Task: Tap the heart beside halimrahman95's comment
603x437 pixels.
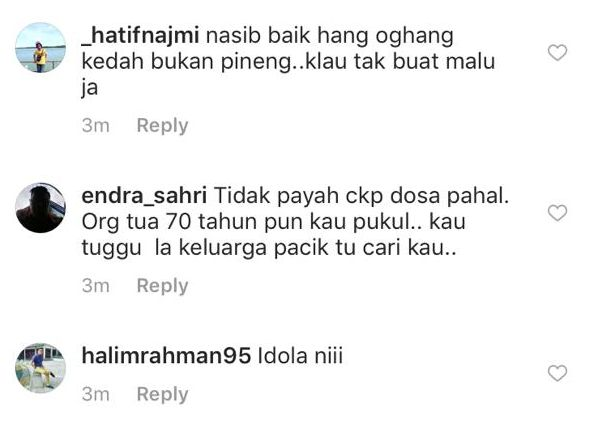Action: [557, 373]
